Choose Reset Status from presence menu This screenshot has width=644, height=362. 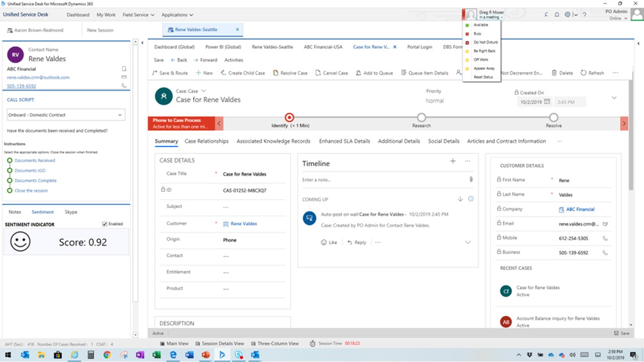click(x=483, y=77)
